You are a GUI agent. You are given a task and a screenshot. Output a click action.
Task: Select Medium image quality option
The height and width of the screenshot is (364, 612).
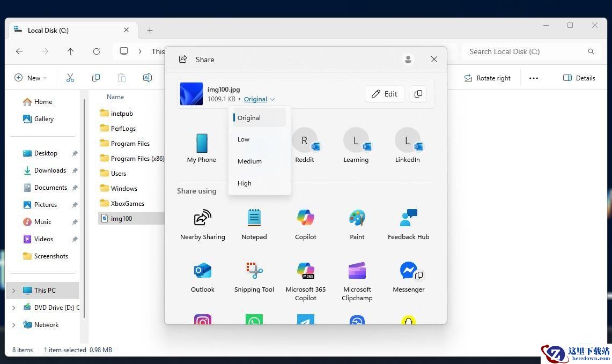[259, 161]
